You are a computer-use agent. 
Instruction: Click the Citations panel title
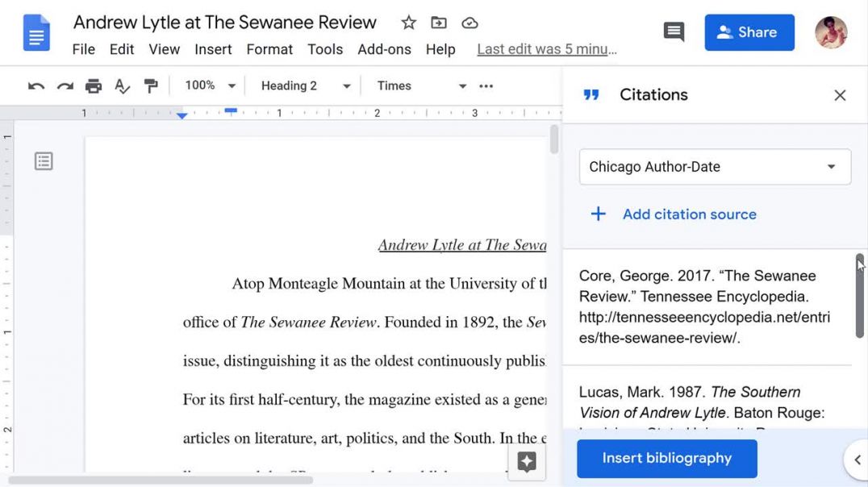(x=653, y=94)
